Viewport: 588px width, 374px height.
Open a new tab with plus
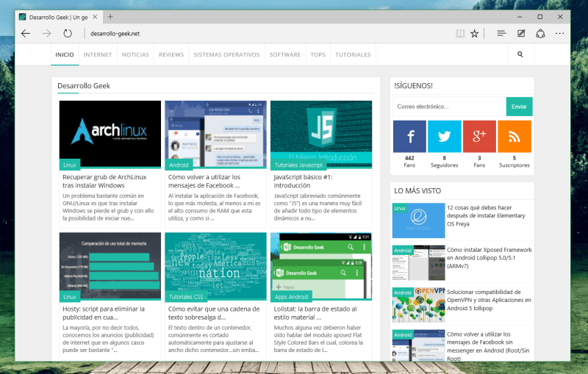(x=110, y=17)
